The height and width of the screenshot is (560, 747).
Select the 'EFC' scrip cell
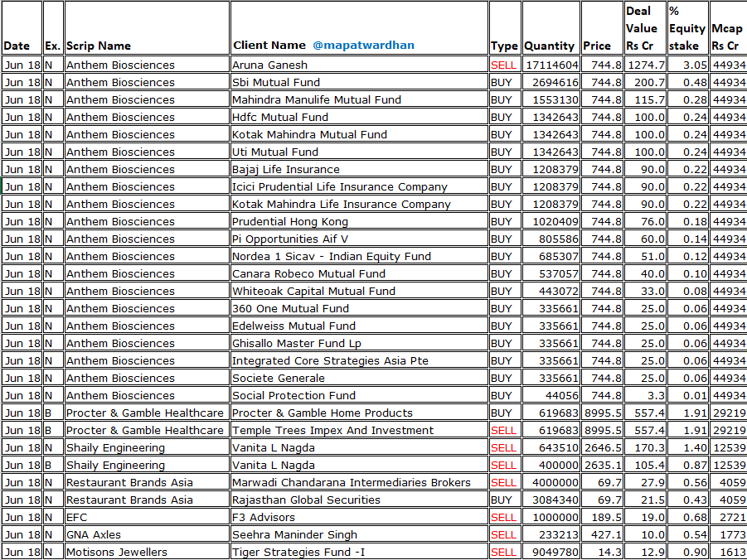[x=147, y=517]
